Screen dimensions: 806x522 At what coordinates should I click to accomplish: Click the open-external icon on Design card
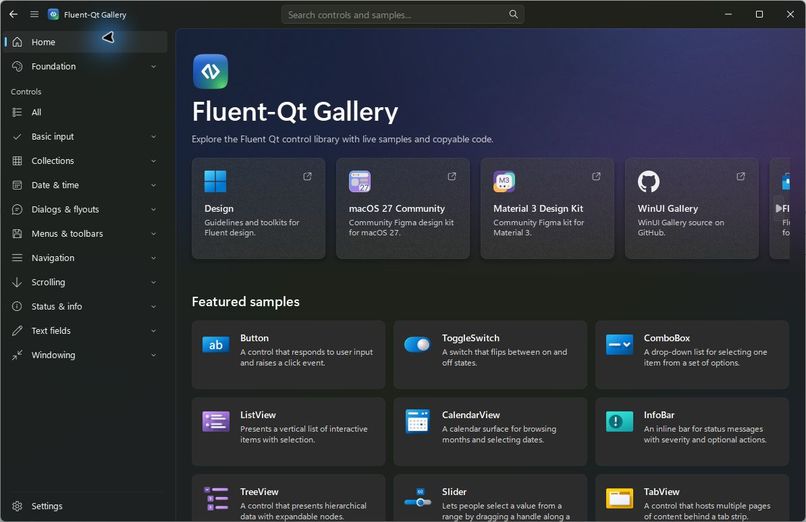click(x=307, y=176)
